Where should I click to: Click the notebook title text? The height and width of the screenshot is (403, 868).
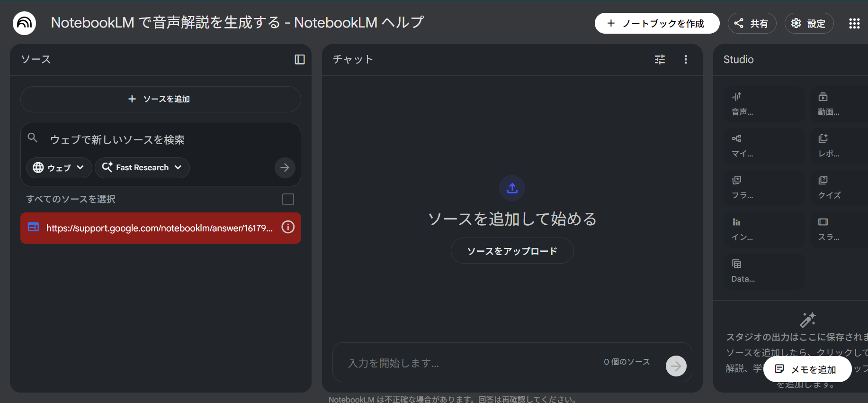pyautogui.click(x=237, y=22)
